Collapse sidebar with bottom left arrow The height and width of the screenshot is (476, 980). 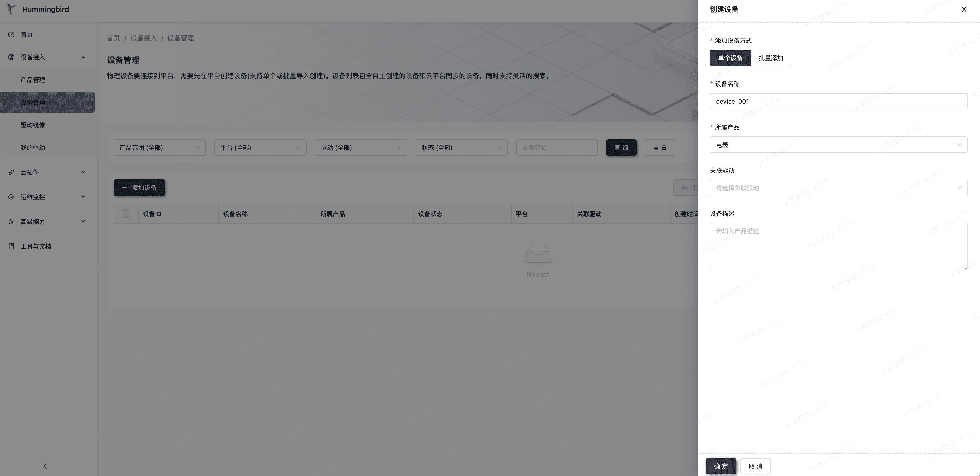coord(45,466)
